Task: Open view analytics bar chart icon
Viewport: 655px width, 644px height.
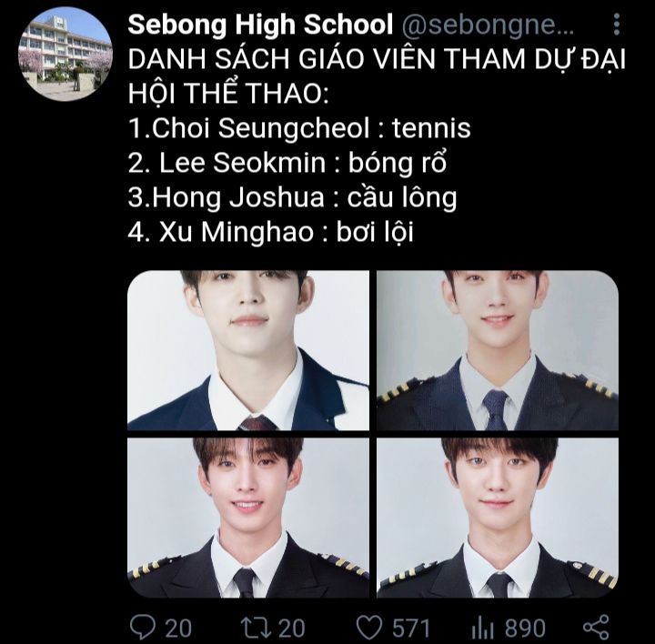Action: (x=482, y=629)
